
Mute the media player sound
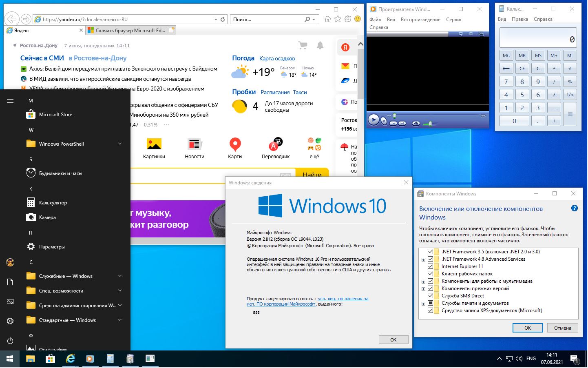[x=416, y=123]
